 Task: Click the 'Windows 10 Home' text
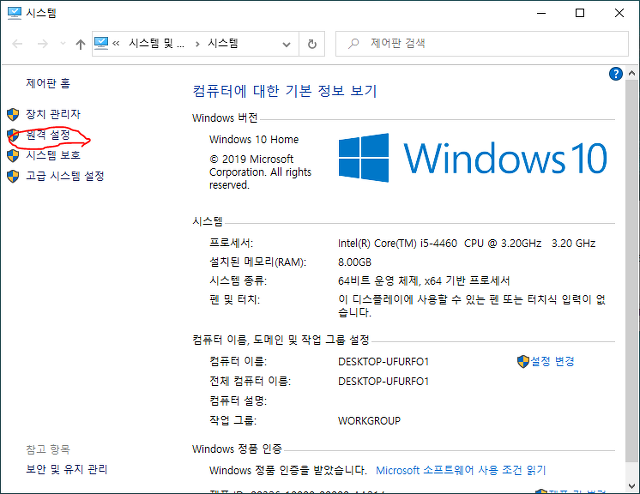click(x=254, y=139)
